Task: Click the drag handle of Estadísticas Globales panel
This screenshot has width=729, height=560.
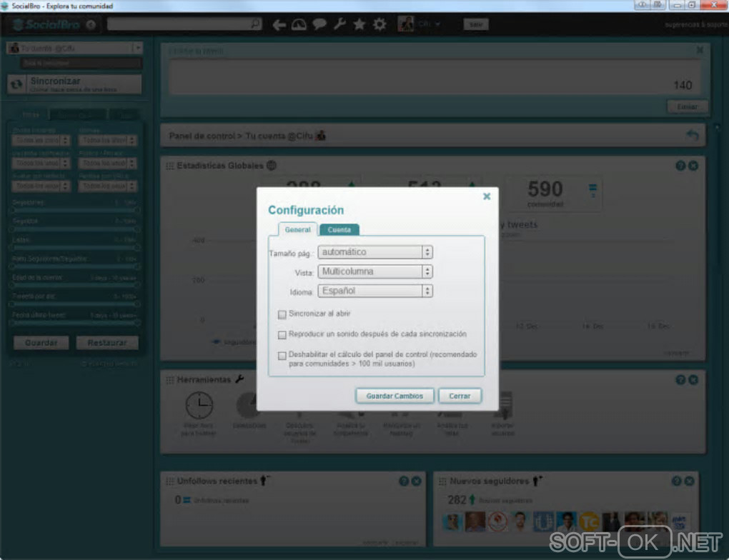Action: tap(170, 166)
